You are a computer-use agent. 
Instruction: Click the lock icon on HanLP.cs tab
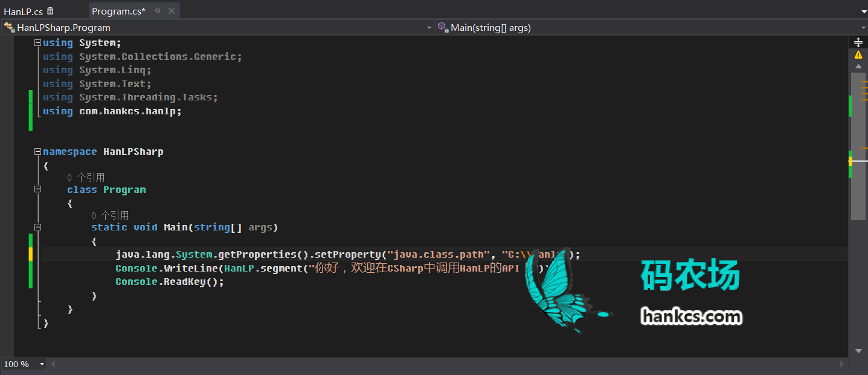click(50, 11)
